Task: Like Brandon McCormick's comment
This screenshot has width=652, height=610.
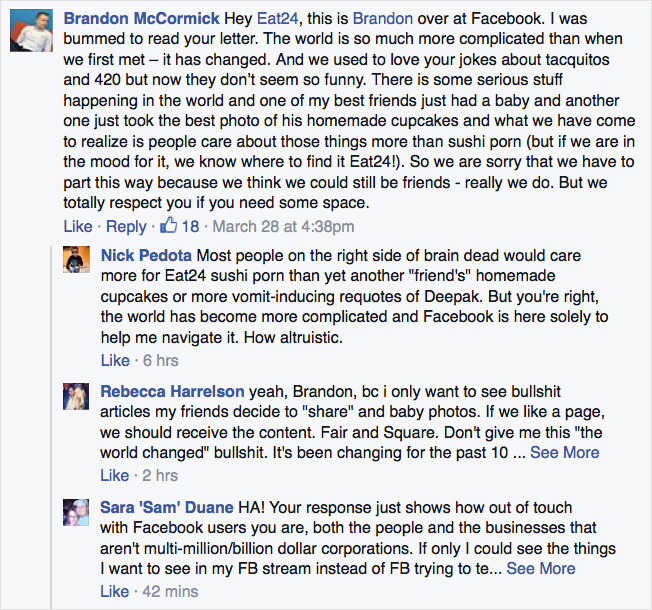Action: (78, 227)
